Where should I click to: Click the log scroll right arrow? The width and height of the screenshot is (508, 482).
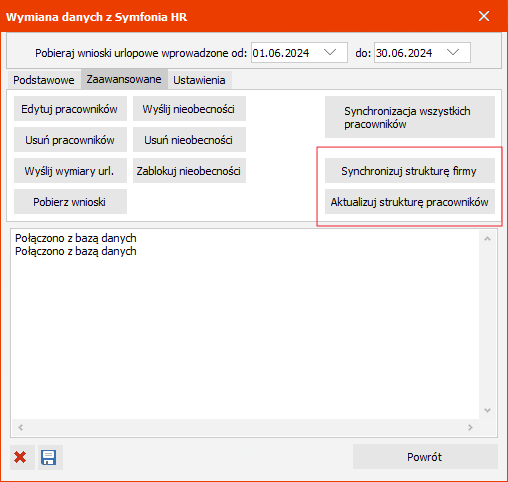click(470, 427)
